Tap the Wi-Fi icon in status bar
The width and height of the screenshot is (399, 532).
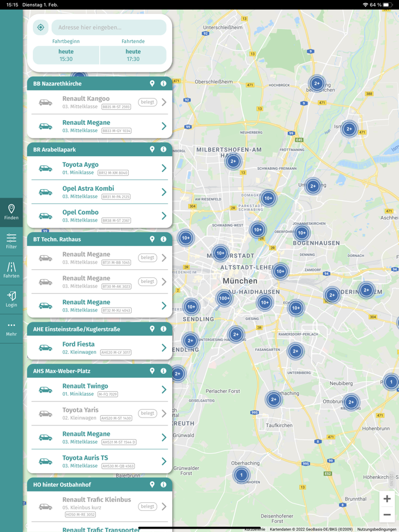pyautogui.click(x=365, y=5)
